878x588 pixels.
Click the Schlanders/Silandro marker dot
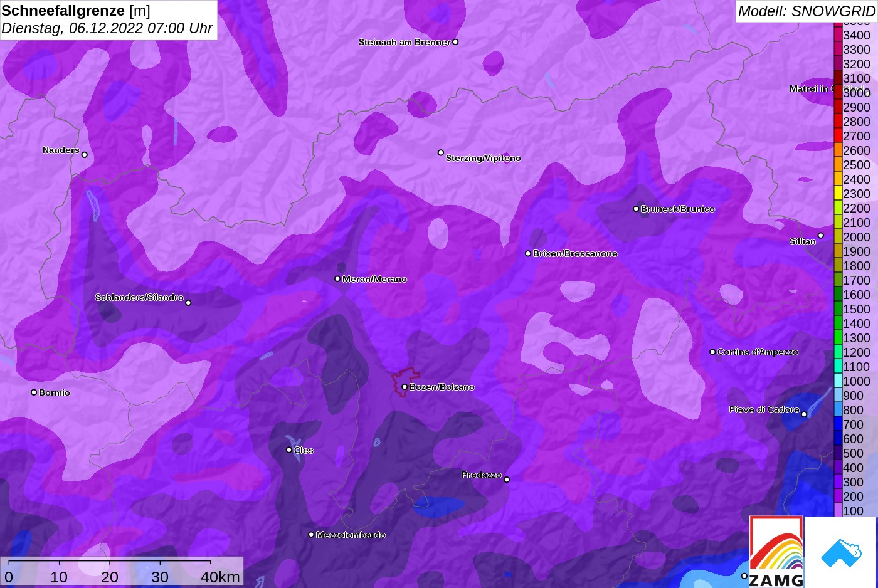(188, 303)
